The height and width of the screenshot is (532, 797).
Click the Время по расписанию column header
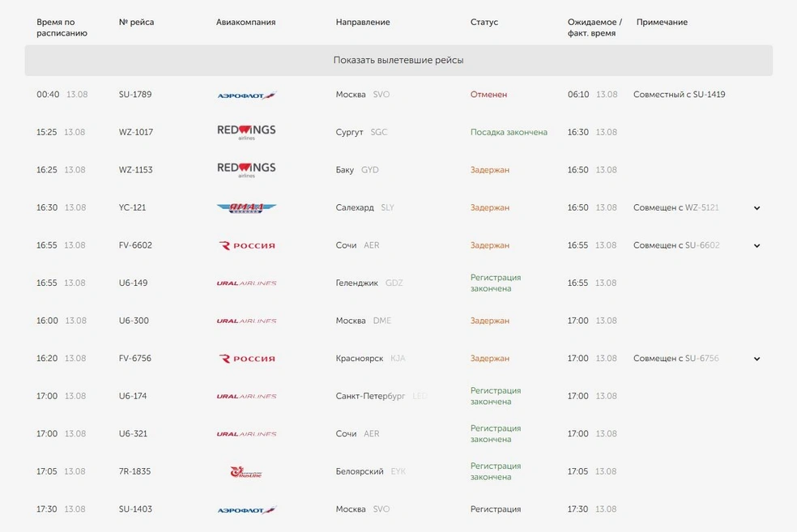point(62,28)
